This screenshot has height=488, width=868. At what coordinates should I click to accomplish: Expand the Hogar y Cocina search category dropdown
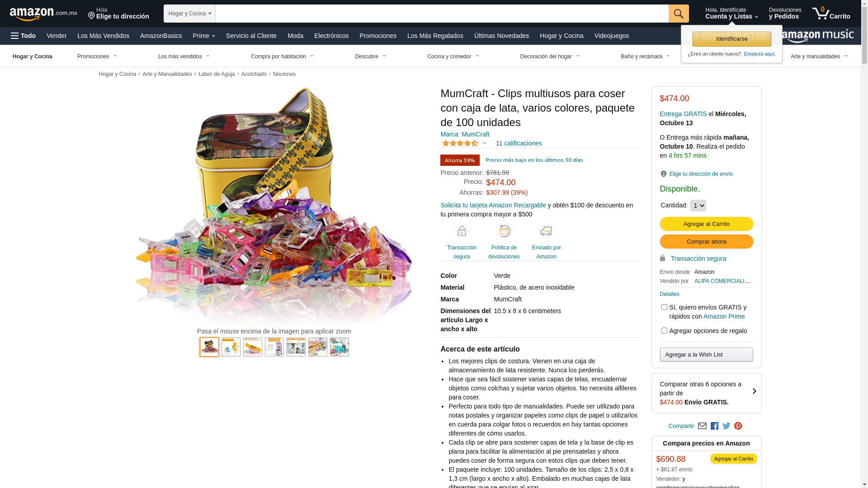[x=189, y=14]
